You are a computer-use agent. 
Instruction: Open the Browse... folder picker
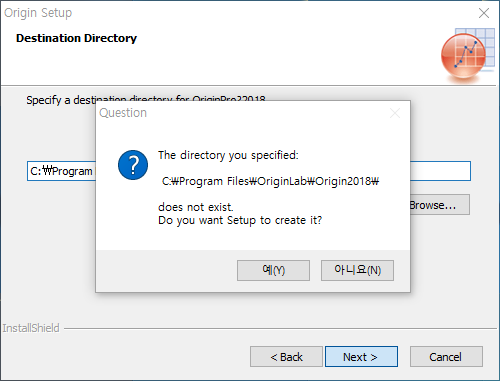(x=439, y=205)
